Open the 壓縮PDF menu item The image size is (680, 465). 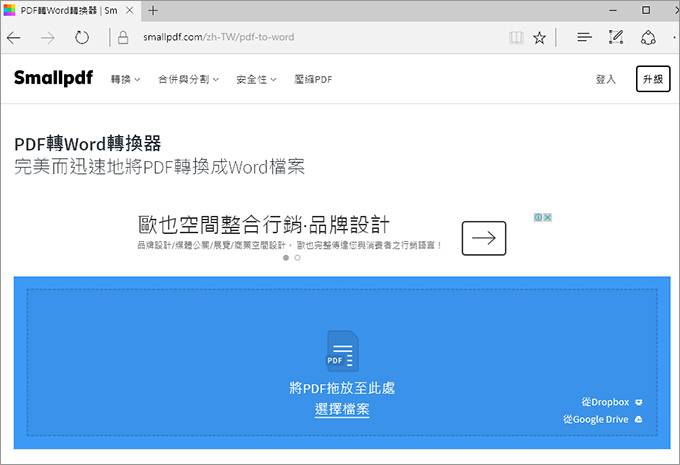click(313, 79)
